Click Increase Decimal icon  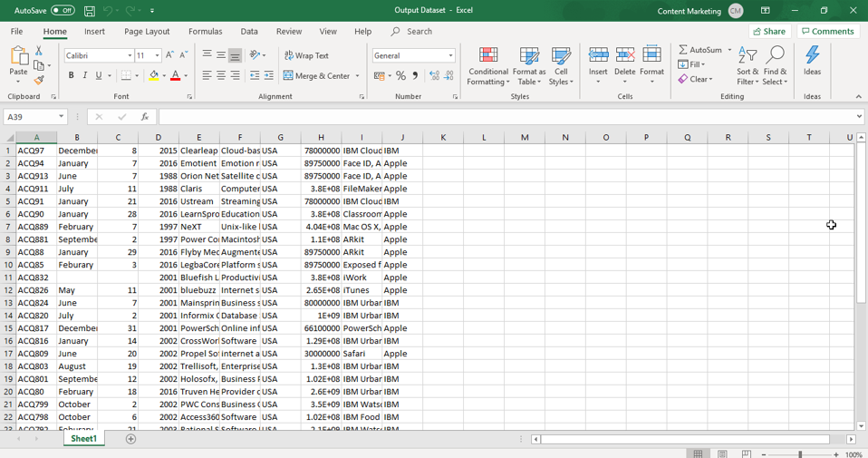point(435,75)
